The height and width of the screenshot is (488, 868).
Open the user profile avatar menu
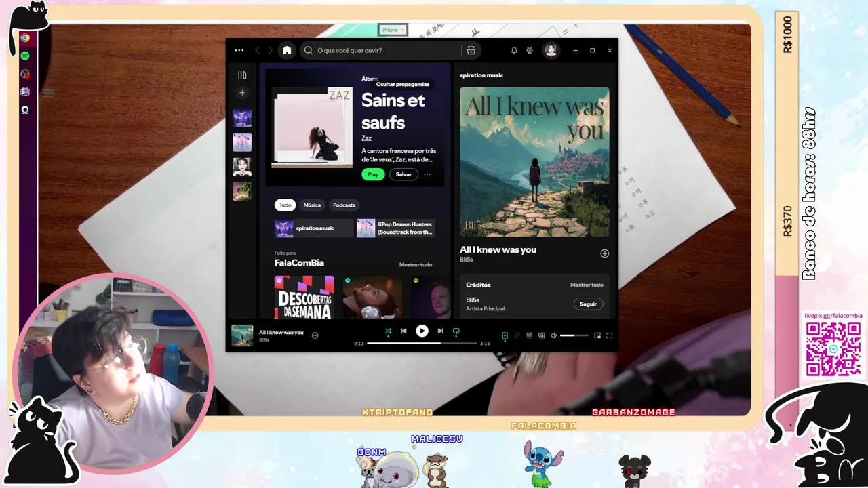click(x=551, y=50)
